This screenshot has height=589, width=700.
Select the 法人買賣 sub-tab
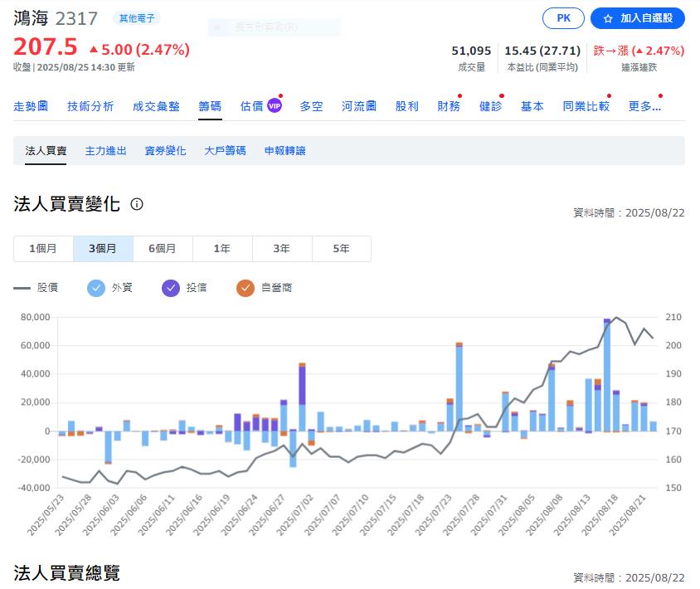coord(46,151)
